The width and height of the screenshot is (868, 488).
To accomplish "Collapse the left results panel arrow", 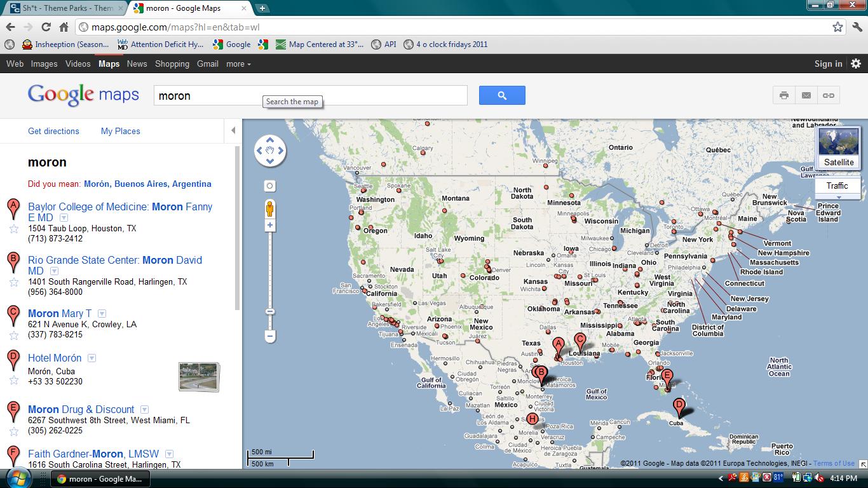I will [x=233, y=130].
